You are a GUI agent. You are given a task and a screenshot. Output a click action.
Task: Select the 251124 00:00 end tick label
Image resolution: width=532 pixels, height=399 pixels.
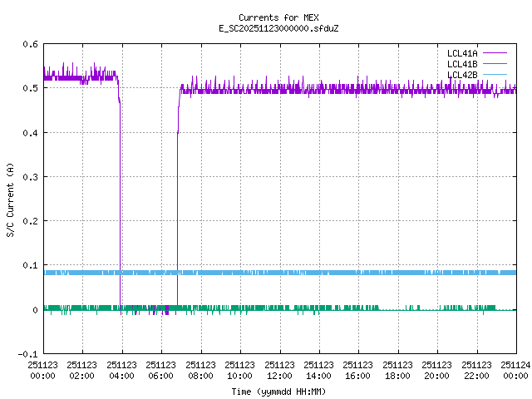pyautogui.click(x=515, y=370)
